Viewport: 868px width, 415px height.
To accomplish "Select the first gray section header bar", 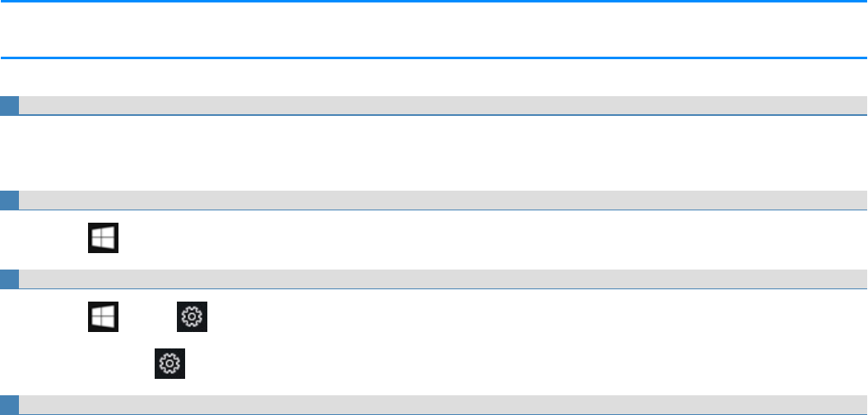I will (x=443, y=105).
